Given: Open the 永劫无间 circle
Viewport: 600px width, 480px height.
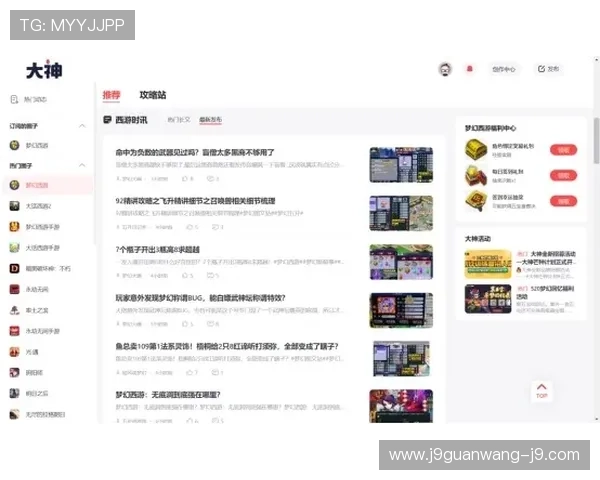Looking at the screenshot, I should click(x=29, y=289).
